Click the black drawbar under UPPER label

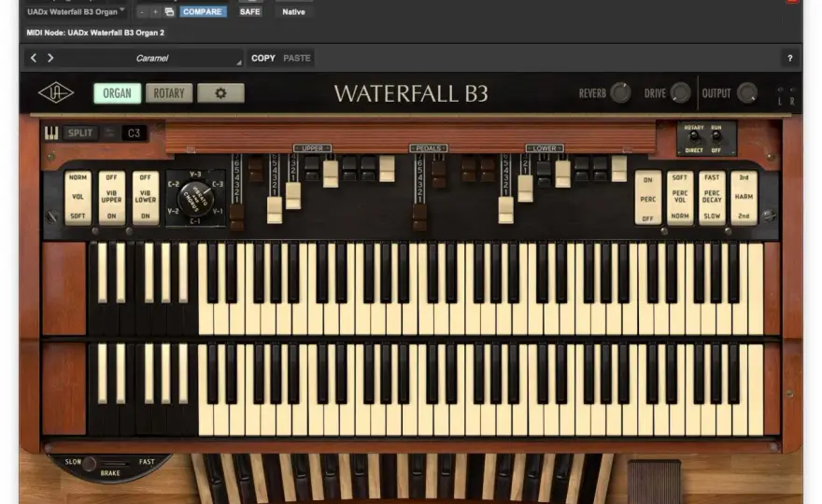312,168
